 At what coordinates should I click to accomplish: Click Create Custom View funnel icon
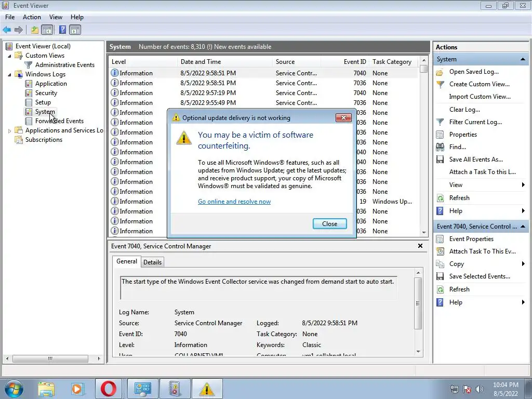click(440, 84)
